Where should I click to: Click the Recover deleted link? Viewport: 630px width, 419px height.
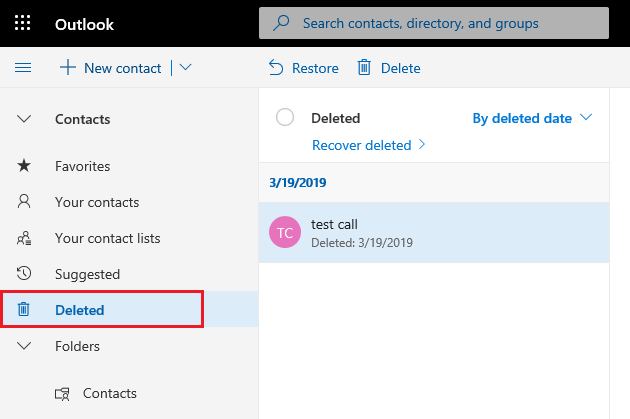tap(362, 145)
